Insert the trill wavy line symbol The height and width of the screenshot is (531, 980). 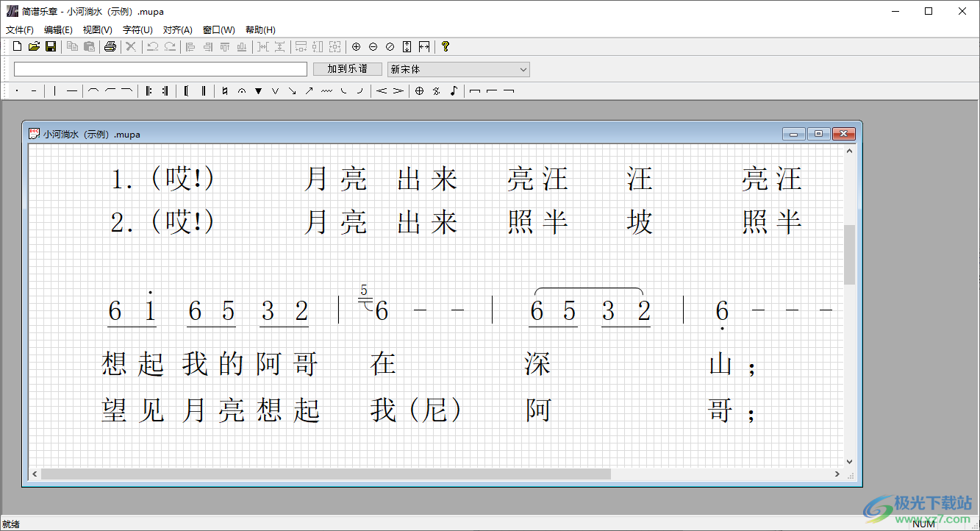click(326, 91)
